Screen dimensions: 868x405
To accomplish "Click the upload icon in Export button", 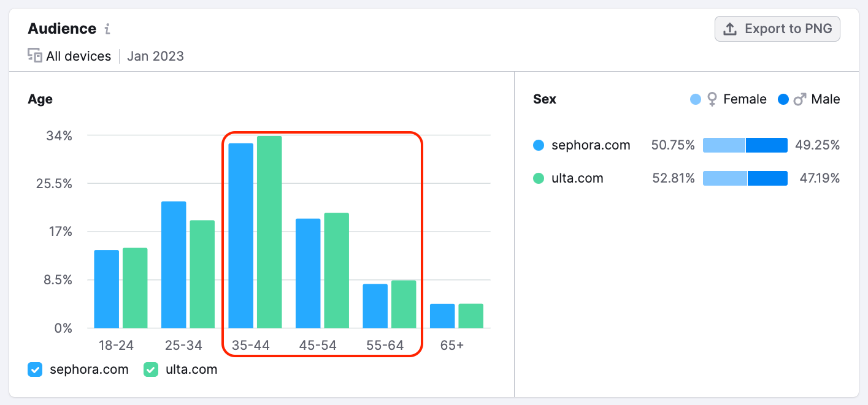I will (x=730, y=29).
